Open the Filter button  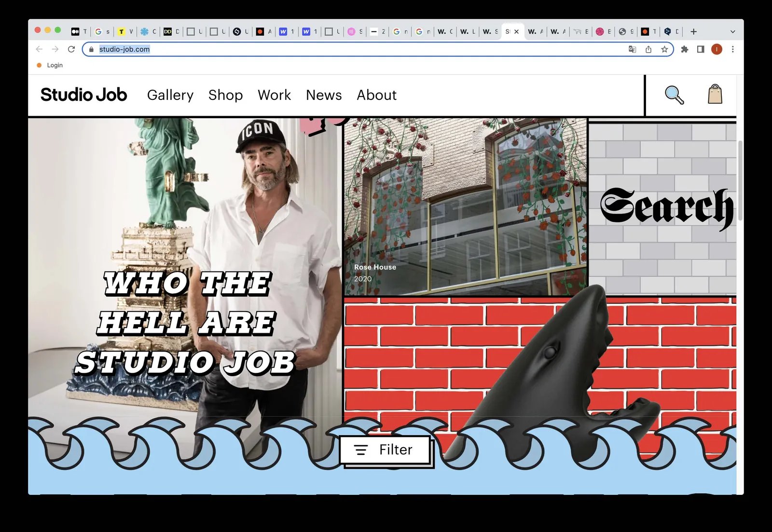385,450
